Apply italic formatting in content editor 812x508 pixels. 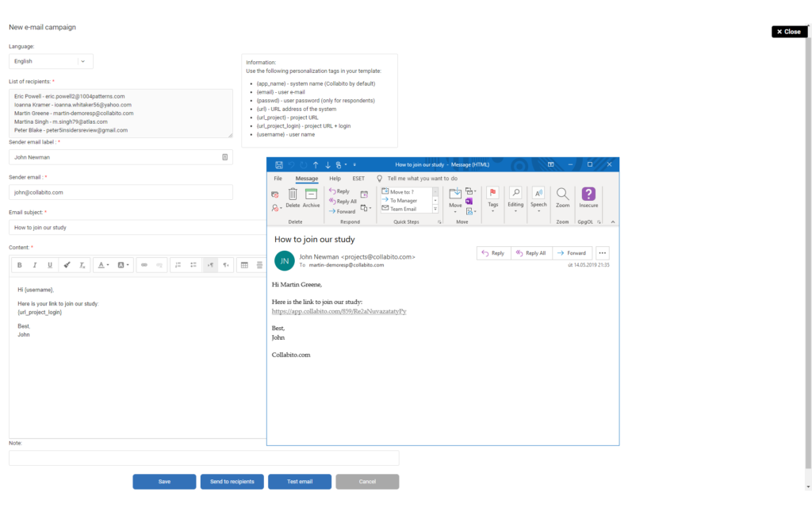tap(35, 265)
